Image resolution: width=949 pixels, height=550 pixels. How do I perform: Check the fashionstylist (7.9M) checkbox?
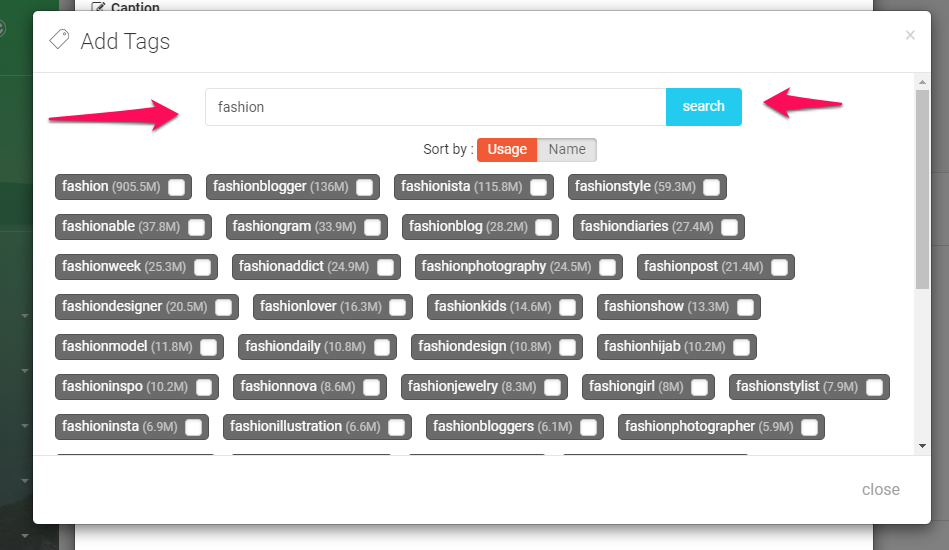pyautogui.click(x=874, y=387)
